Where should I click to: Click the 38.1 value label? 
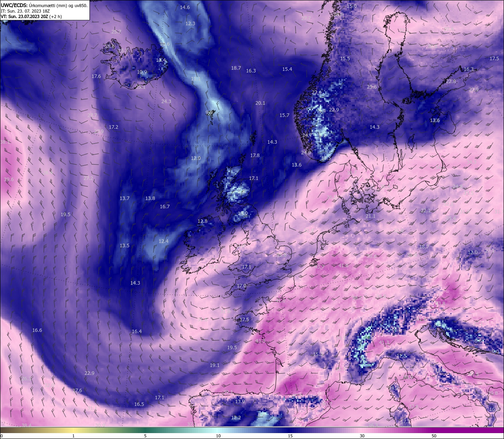(x=5, y=142)
